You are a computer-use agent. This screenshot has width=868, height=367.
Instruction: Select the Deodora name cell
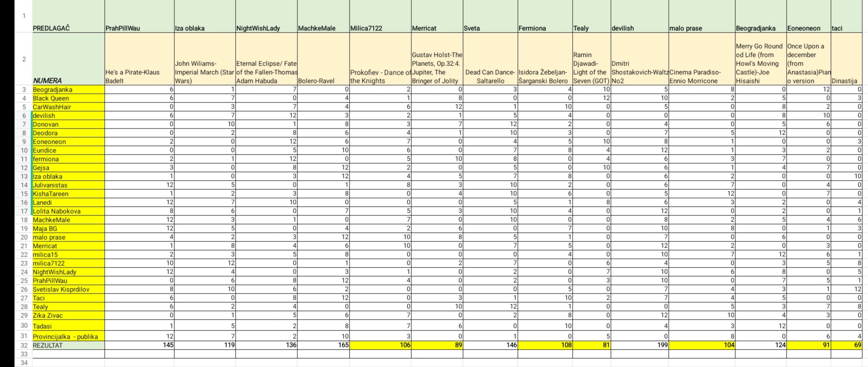tap(68, 133)
